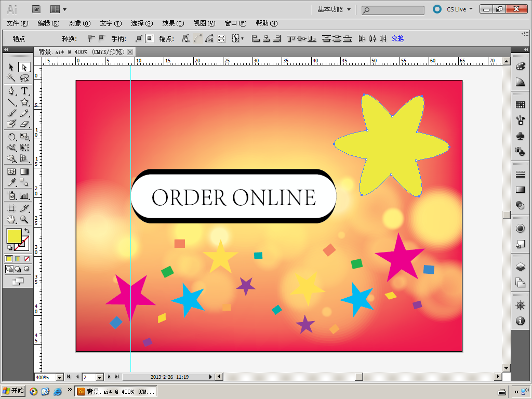532x399 pixels.
Task: Click the Windows 开始 start button
Action: [x=13, y=391]
